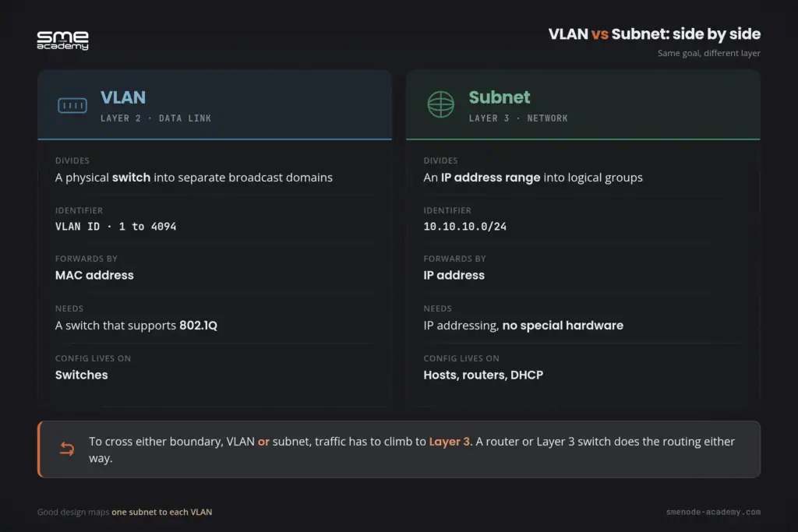
Task: Click the orange return arrow icon
Action: pos(67,449)
